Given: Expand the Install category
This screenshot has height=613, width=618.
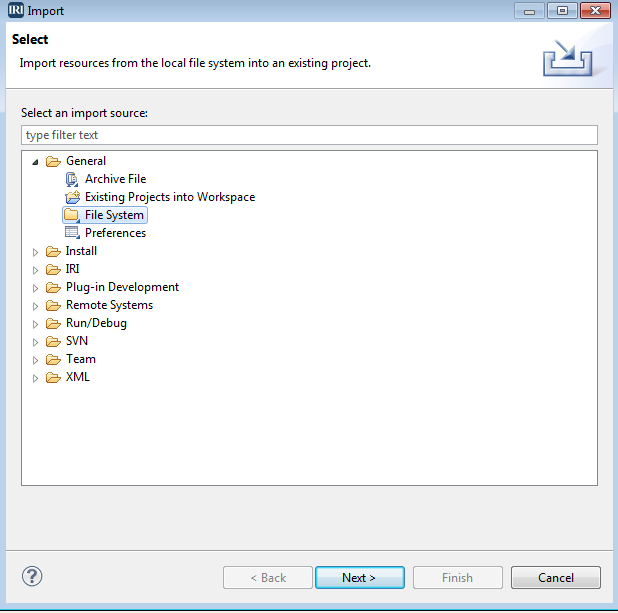Looking at the screenshot, I should click(x=35, y=252).
